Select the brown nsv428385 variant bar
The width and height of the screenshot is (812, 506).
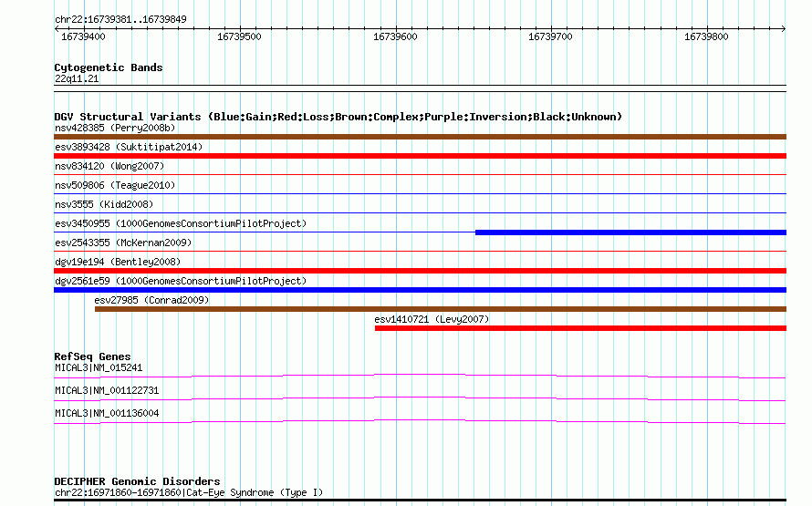coord(420,137)
